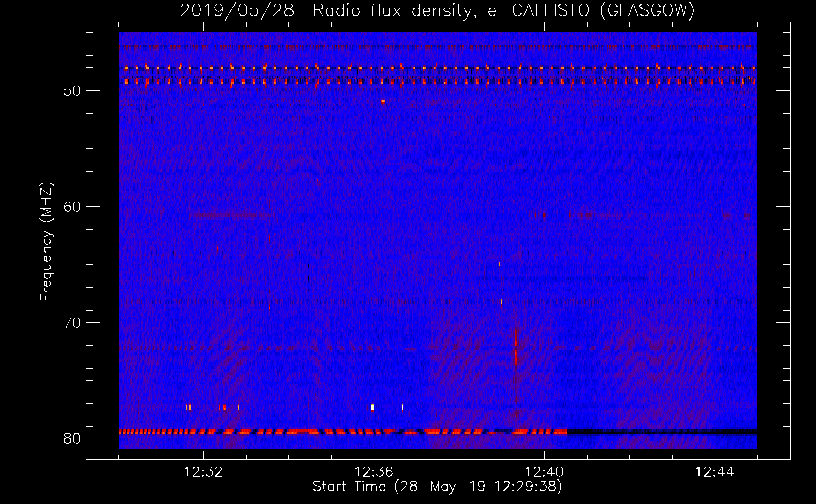Click the bright white burst near 77 MHz at 12:36
Screen dimensions: 816x504
(372, 407)
